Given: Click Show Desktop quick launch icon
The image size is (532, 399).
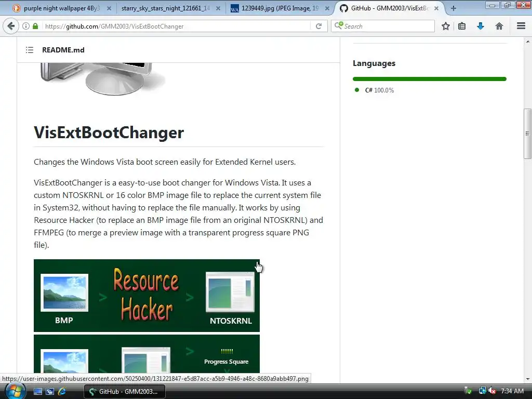Looking at the screenshot, I should [x=37, y=392].
